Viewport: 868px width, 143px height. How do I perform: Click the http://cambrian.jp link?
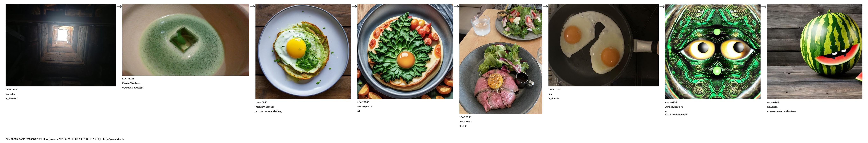(114, 139)
